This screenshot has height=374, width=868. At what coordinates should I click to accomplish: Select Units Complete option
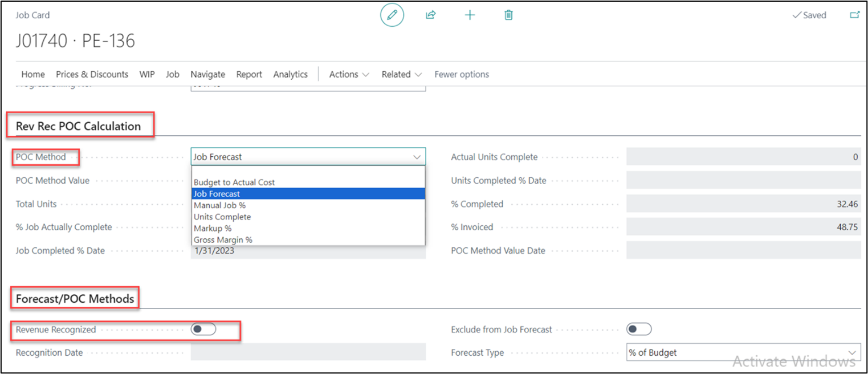point(222,217)
